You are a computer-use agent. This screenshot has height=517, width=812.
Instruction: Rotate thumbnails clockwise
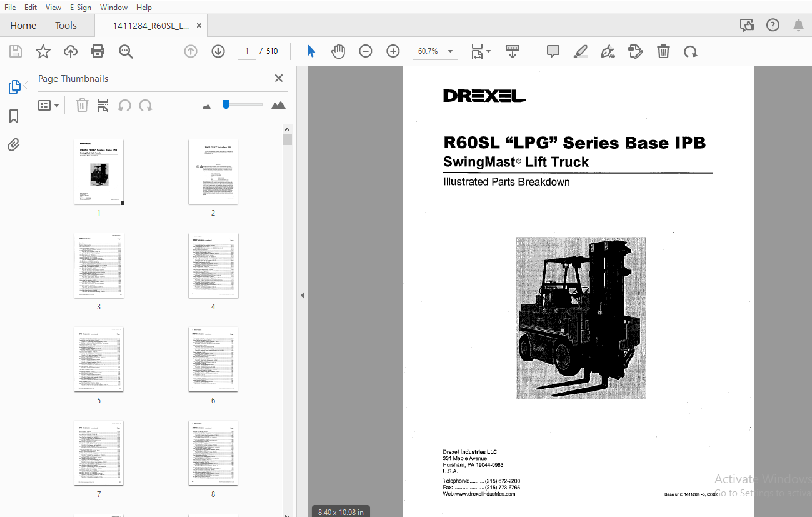(x=146, y=106)
